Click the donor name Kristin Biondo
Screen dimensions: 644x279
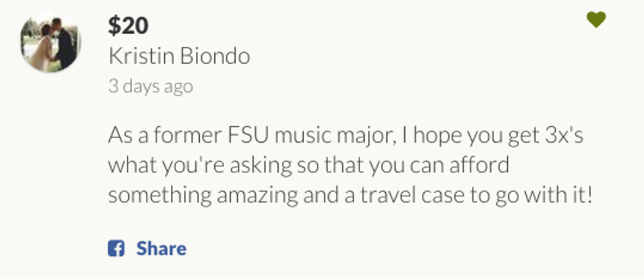click(x=179, y=57)
